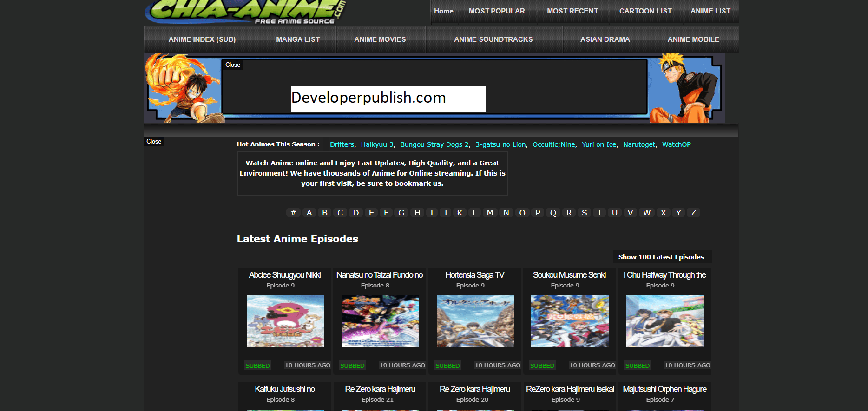
Task: Open Drifters hot anime link
Action: pyautogui.click(x=342, y=144)
